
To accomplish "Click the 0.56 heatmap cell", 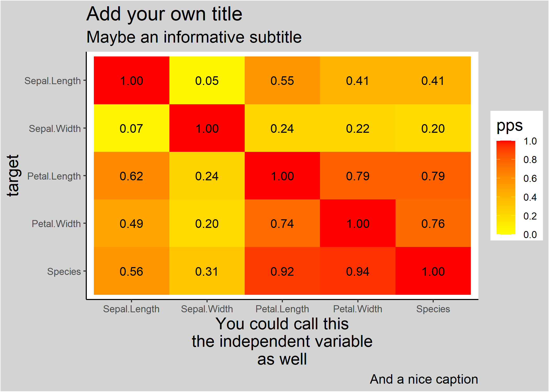I will point(131,271).
